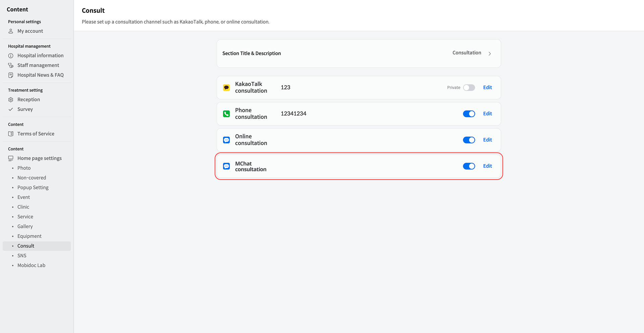644x333 pixels.
Task: Click the Reception gear icon
Action: [x=11, y=100]
